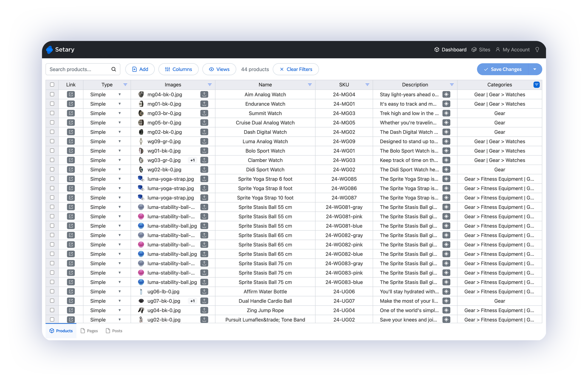Viewport: 588px width, 381px height.
Task: Open link icon for Didi Sport Watch
Action: (71, 169)
